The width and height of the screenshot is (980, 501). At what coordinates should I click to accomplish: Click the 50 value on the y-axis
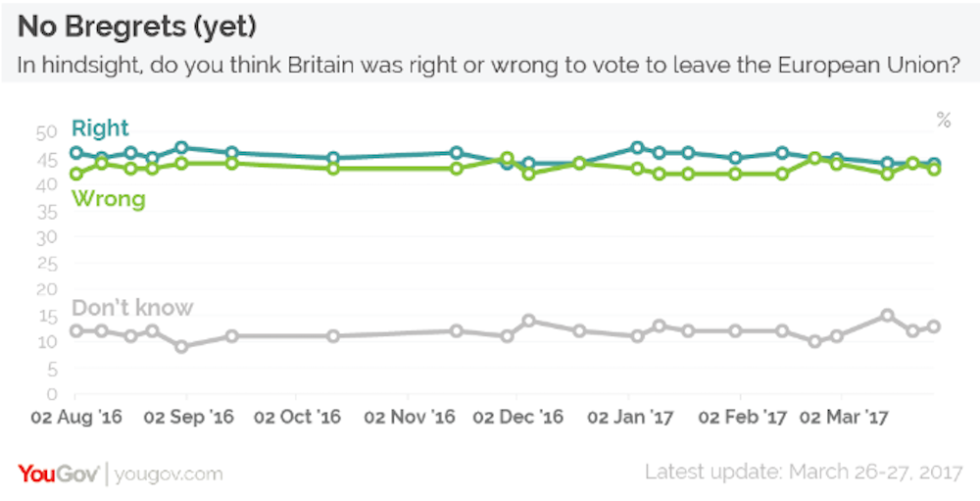click(45, 132)
